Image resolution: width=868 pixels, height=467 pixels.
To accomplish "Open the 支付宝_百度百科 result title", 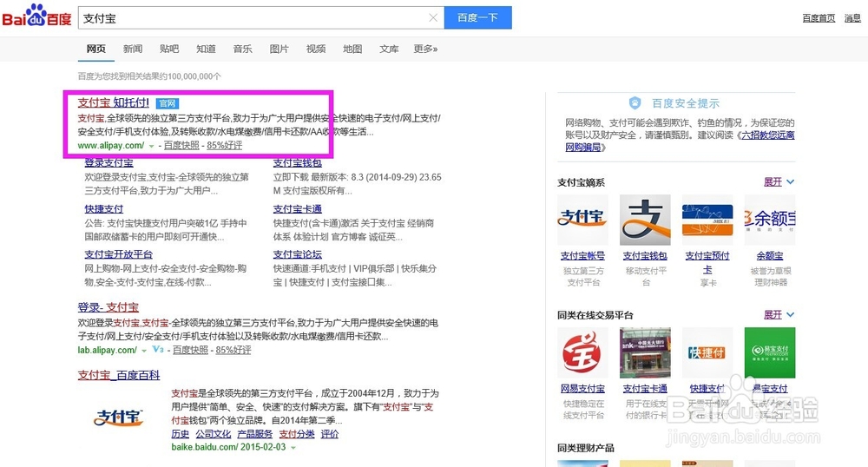I will [118, 375].
